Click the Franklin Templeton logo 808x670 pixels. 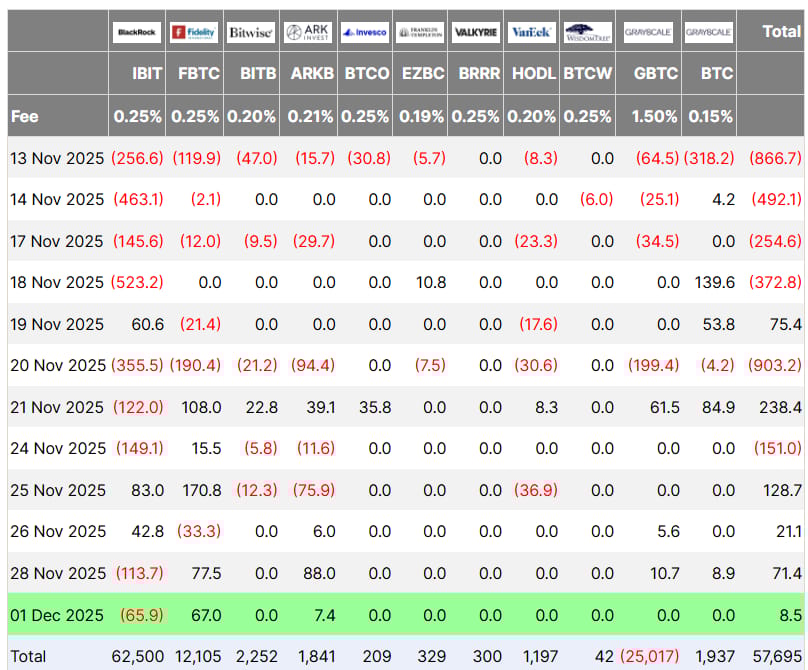pyautogui.click(x=420, y=32)
